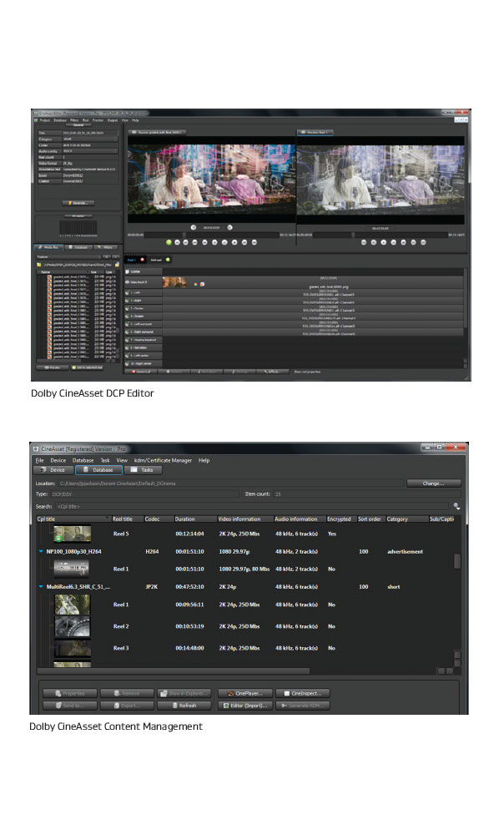Switch to the Media files tab in DCP Editor
The width and height of the screenshot is (504, 820).
tap(48, 247)
